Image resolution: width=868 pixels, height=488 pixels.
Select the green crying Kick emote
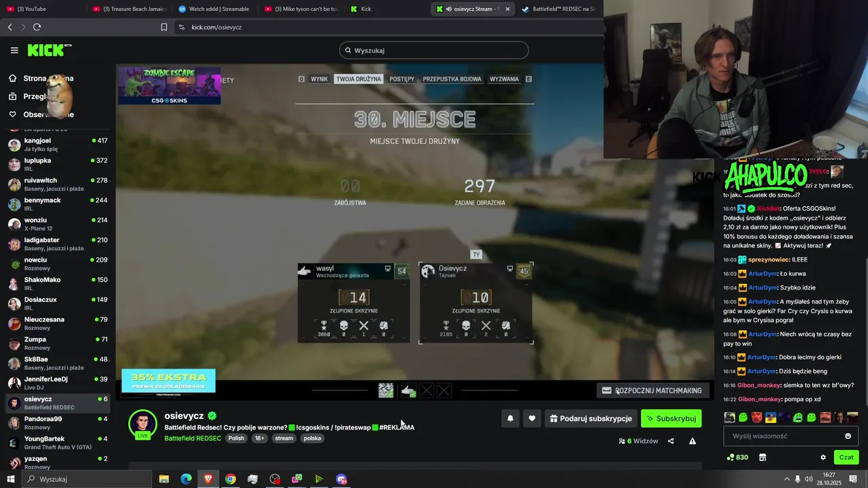(797, 418)
